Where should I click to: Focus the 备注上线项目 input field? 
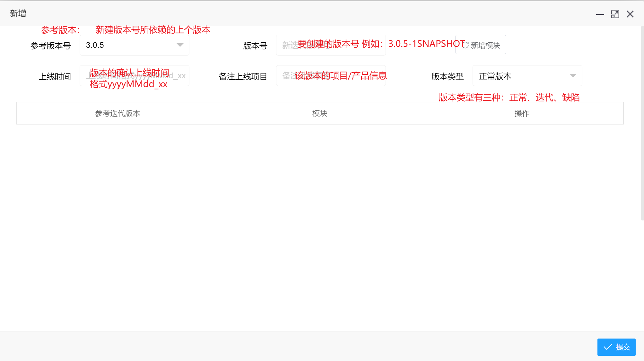pyautogui.click(x=331, y=76)
